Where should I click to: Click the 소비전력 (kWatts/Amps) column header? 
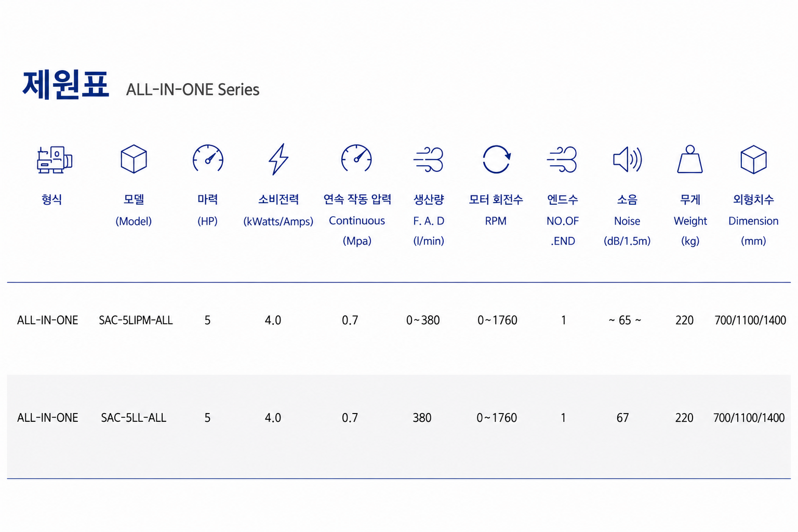(x=278, y=210)
